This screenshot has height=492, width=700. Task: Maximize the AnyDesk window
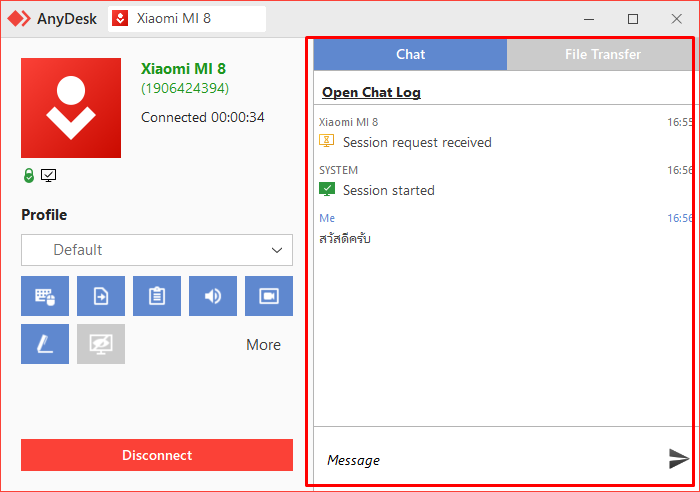click(633, 19)
